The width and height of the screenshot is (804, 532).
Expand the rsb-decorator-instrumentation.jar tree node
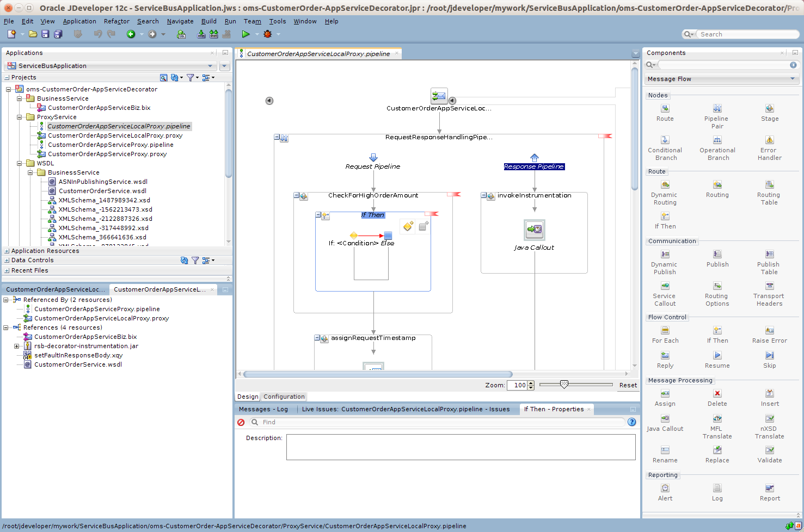pos(16,346)
